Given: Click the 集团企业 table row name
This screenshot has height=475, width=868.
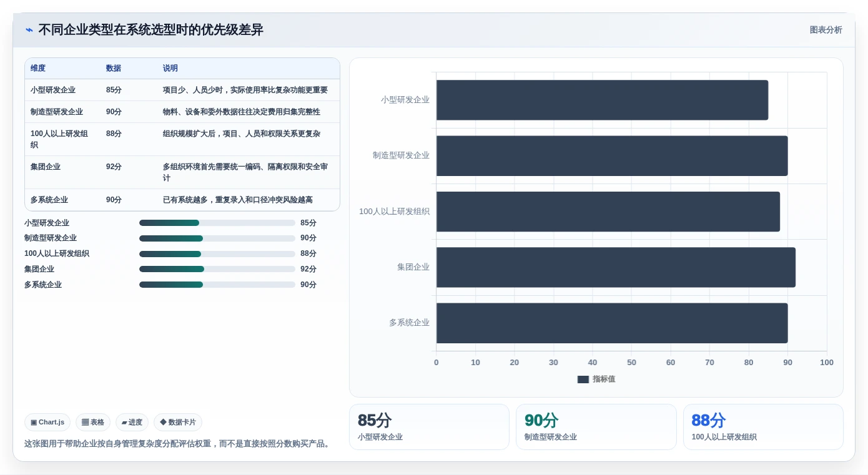Looking at the screenshot, I should (x=46, y=167).
